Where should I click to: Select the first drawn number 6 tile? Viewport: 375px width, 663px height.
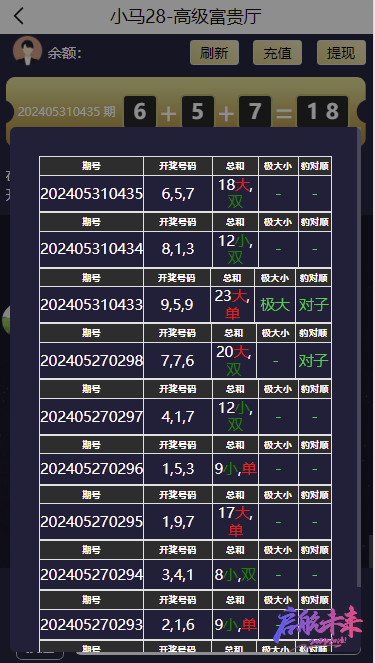coord(140,112)
